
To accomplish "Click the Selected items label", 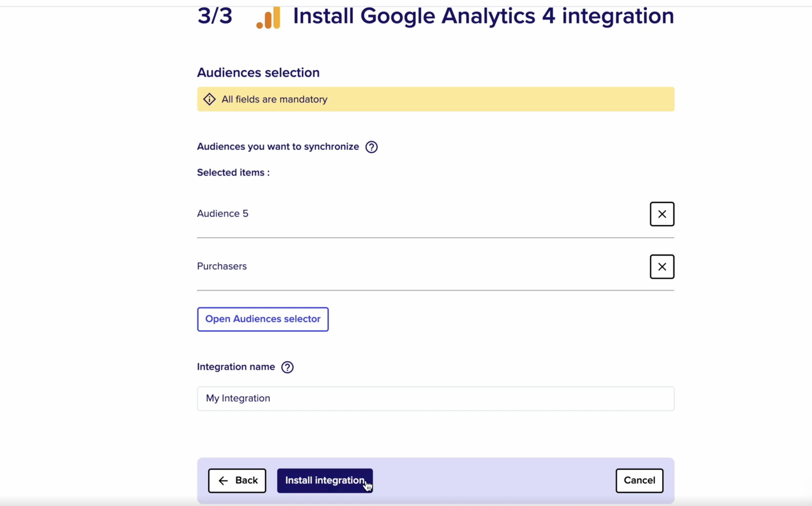I will click(233, 172).
